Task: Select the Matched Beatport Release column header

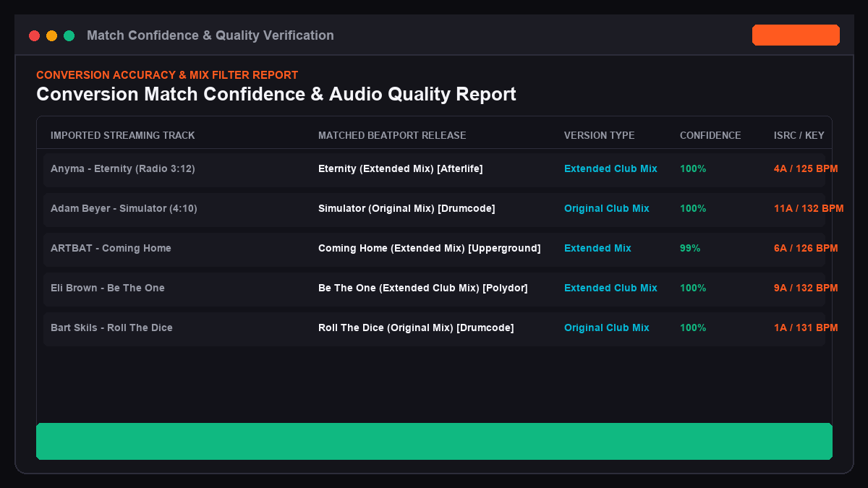Action: [x=392, y=135]
